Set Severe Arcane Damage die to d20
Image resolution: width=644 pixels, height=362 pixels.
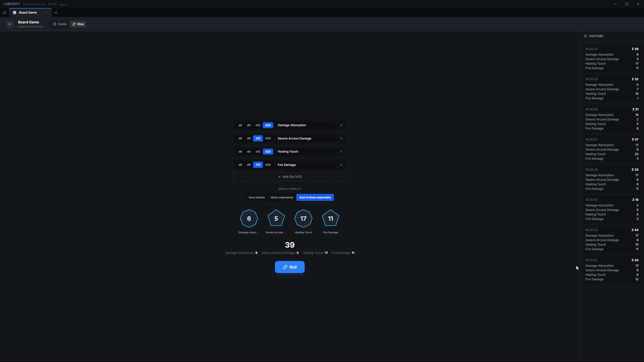pos(268,138)
